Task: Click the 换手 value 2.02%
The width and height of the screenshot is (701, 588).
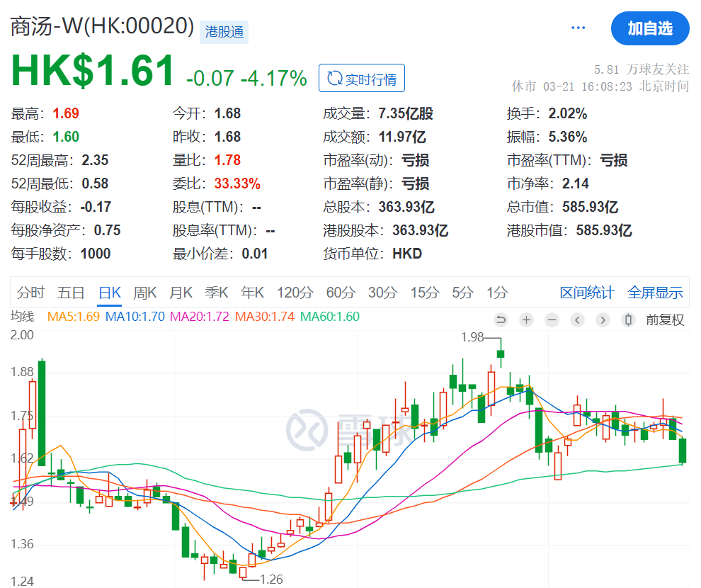Action: (x=568, y=113)
